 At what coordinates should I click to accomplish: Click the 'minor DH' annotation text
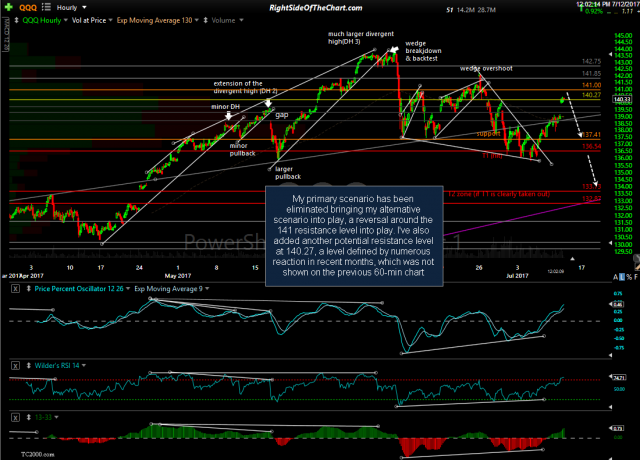pos(225,107)
